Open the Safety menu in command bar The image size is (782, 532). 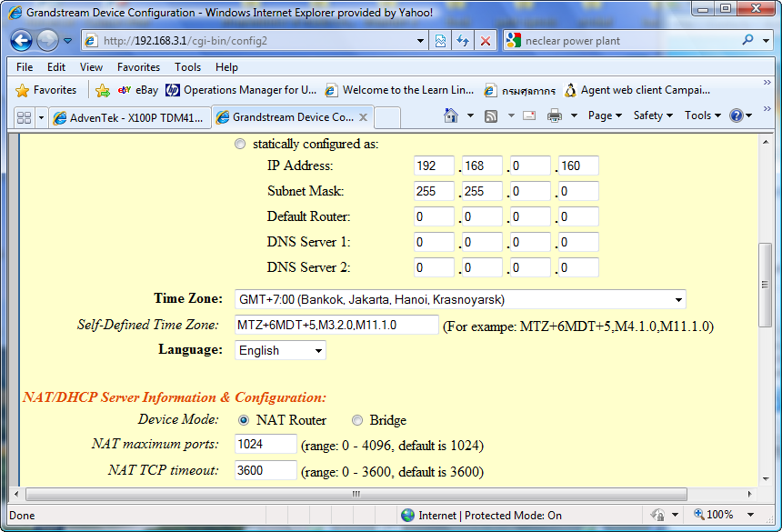coord(653,115)
